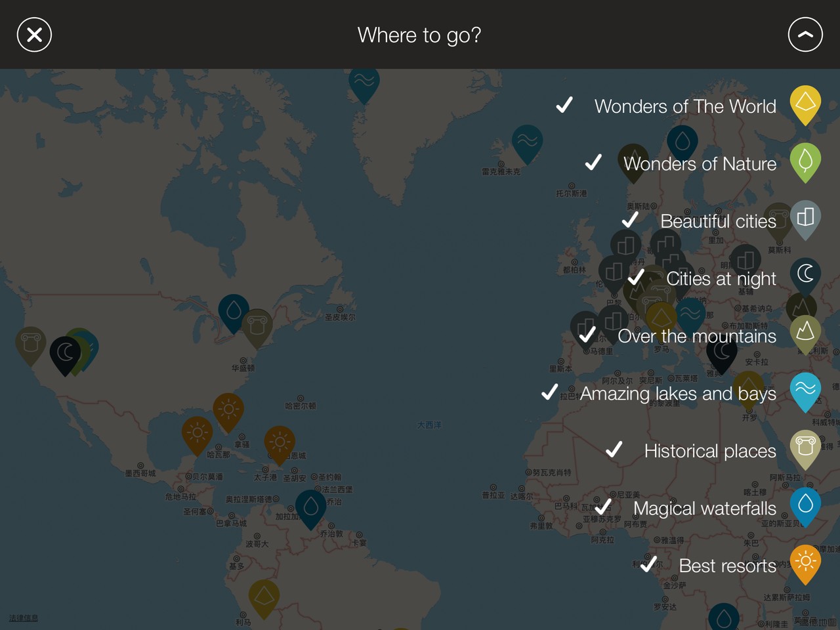This screenshot has width=840, height=630.
Task: Uncheck Cities at night checkmark
Action: coord(636,277)
